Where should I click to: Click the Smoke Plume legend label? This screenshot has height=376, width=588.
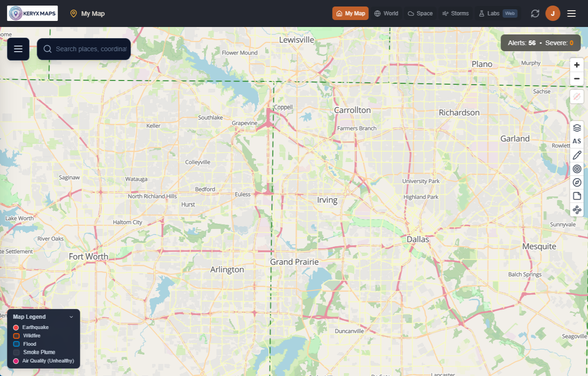[x=39, y=353]
